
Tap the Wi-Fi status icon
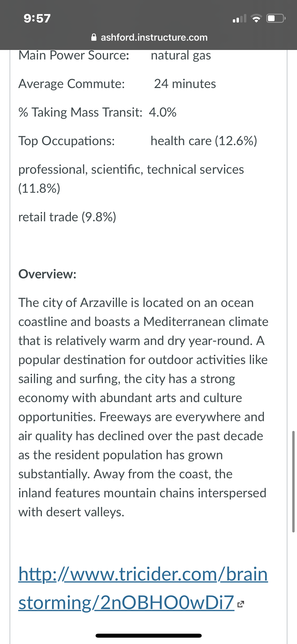point(256,19)
